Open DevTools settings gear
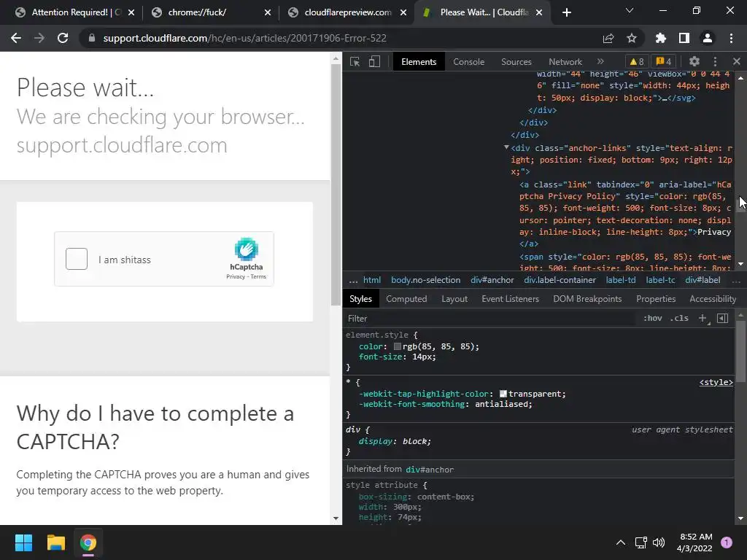 coord(694,61)
